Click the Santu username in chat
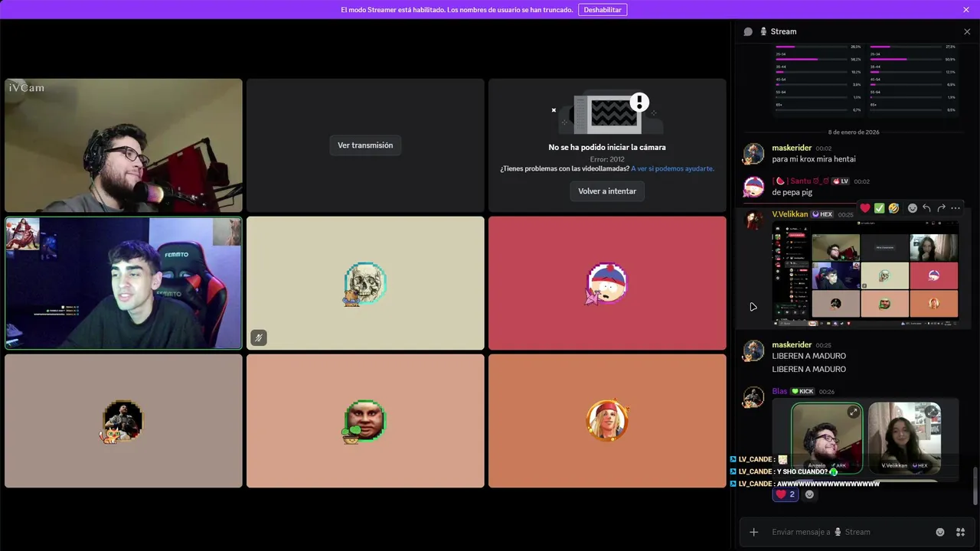980x551 pixels. 802,181
